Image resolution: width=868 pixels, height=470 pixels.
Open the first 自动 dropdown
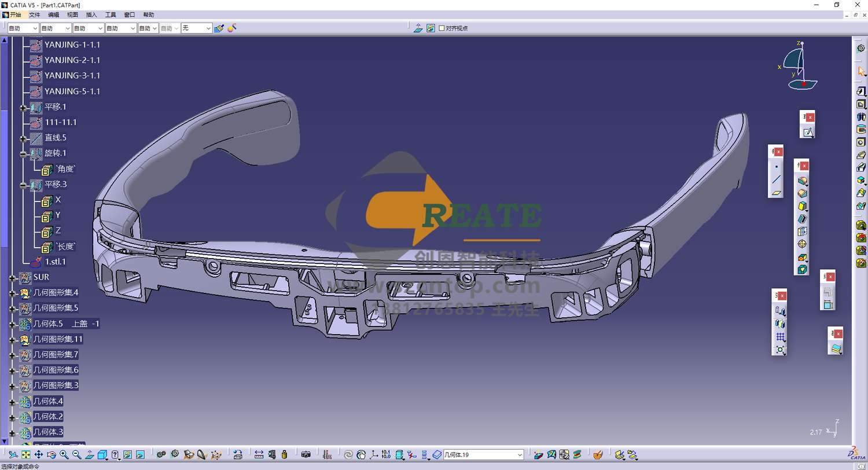pos(35,28)
